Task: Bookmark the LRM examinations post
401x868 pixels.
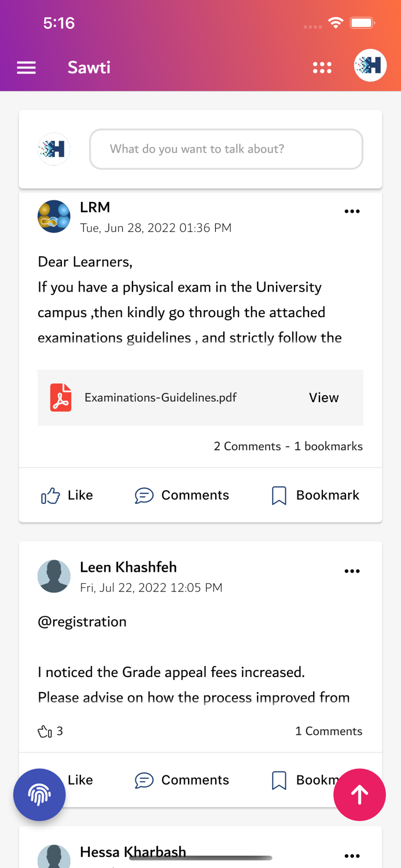Action: pyautogui.click(x=315, y=495)
